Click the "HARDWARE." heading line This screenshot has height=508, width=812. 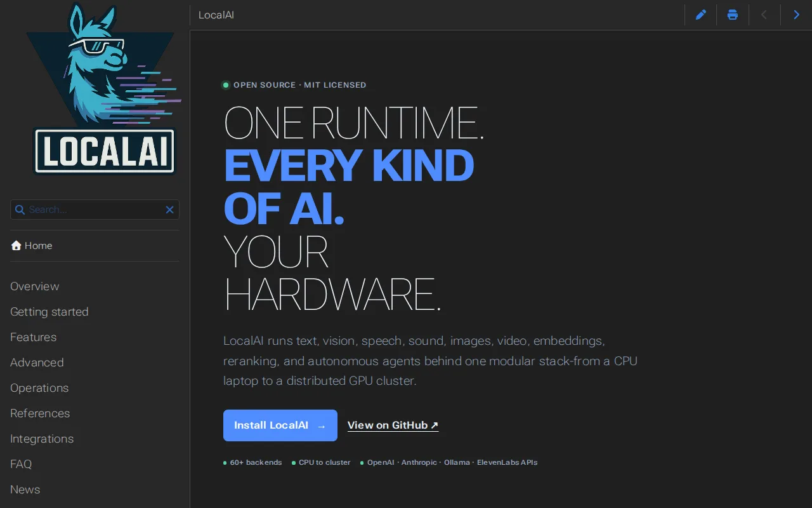pos(332,294)
